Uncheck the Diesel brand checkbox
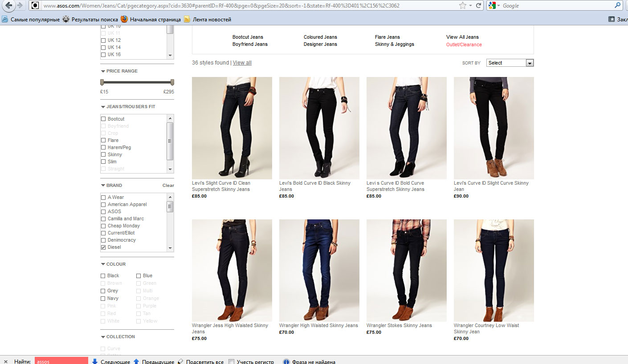The image size is (628, 364). (103, 247)
